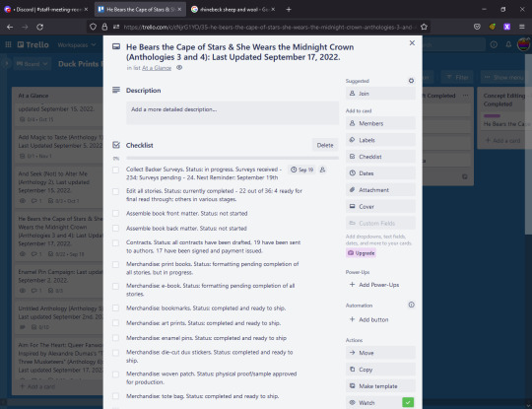
Task: Open Dates option in sidebar
Action: click(380, 173)
